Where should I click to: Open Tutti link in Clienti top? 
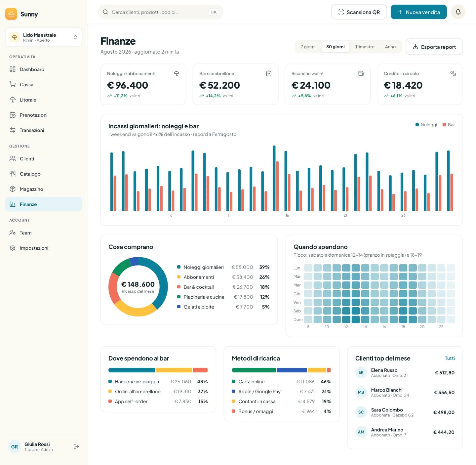(450, 358)
